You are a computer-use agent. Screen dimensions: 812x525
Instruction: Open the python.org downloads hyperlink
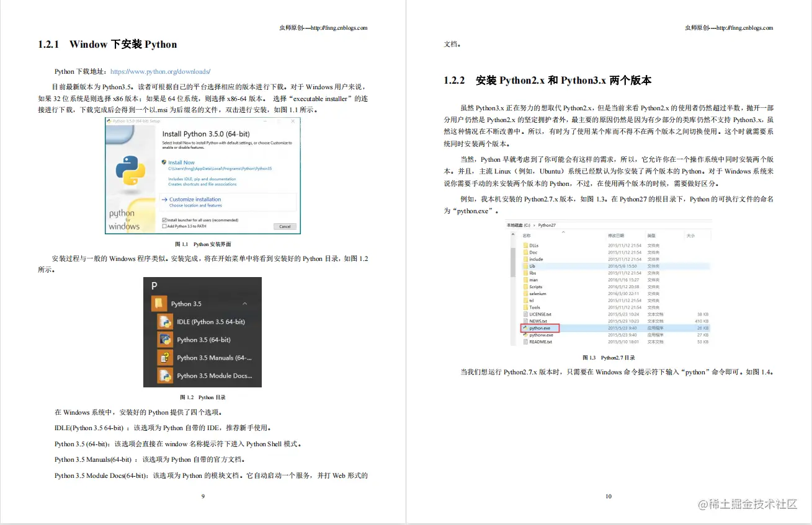click(x=161, y=71)
